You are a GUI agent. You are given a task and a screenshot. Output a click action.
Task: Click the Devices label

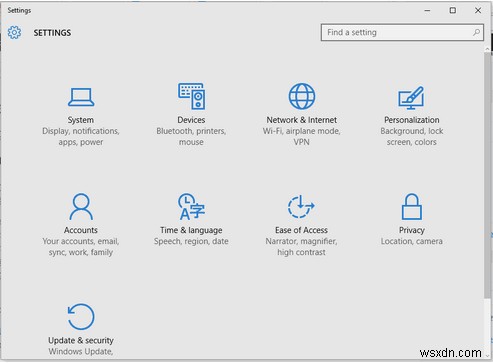click(191, 120)
